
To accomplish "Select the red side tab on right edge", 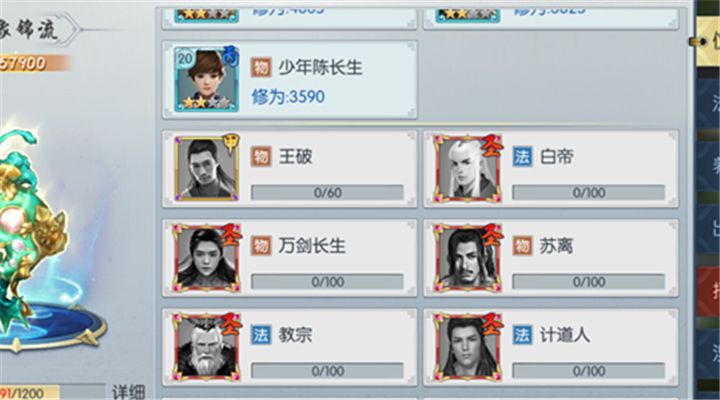I will [709, 292].
